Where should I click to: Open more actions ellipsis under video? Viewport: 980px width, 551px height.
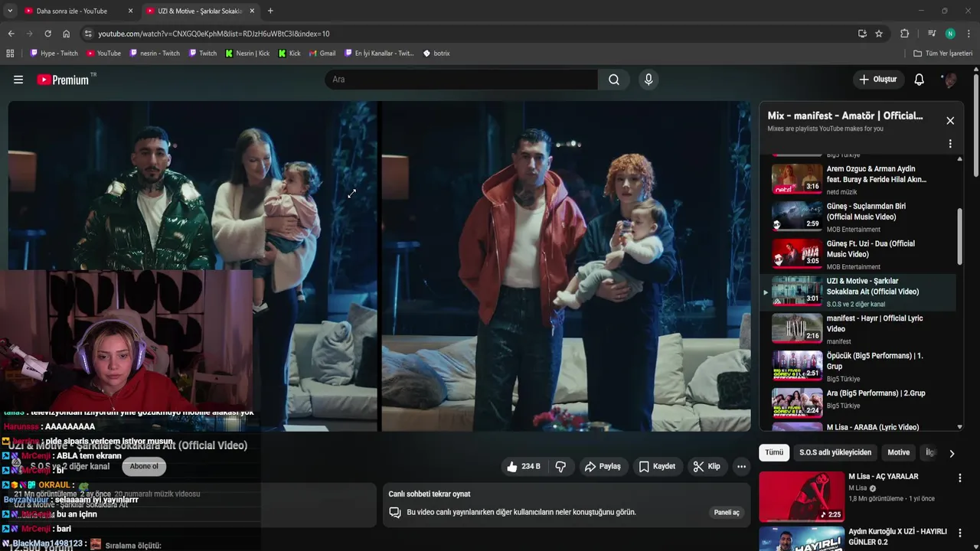click(x=741, y=466)
